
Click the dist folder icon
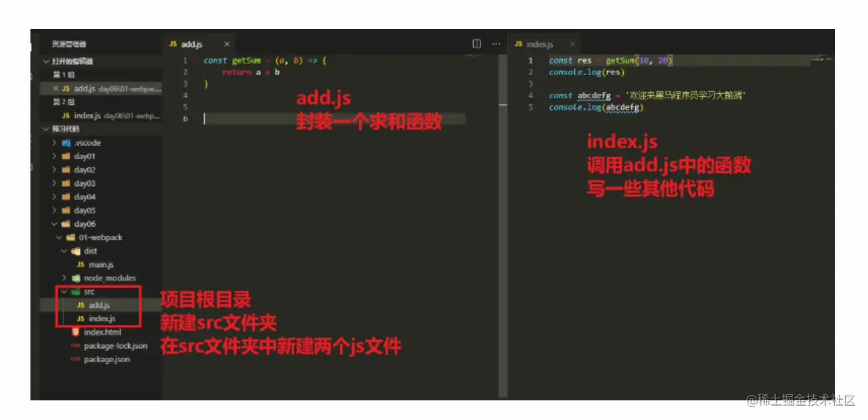pyautogui.click(x=75, y=251)
